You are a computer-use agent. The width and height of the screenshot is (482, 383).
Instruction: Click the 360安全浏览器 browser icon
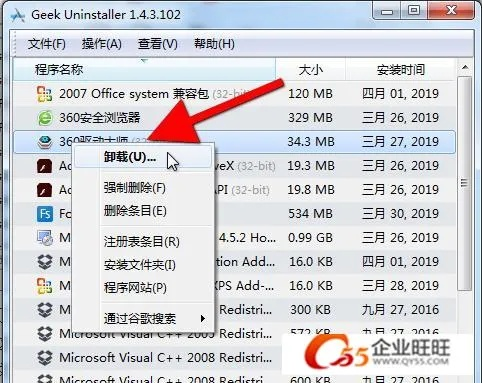(45, 118)
